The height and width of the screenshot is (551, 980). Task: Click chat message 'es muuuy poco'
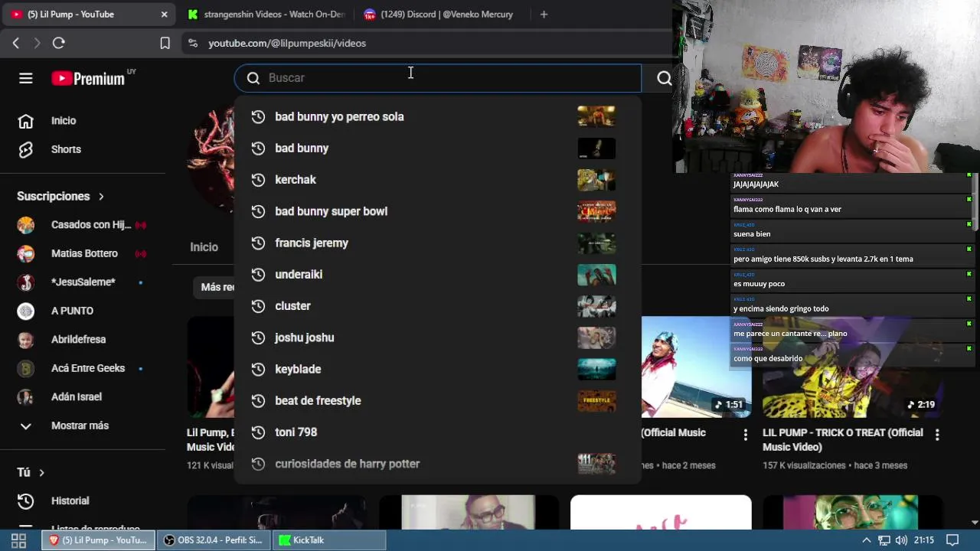[x=759, y=284]
